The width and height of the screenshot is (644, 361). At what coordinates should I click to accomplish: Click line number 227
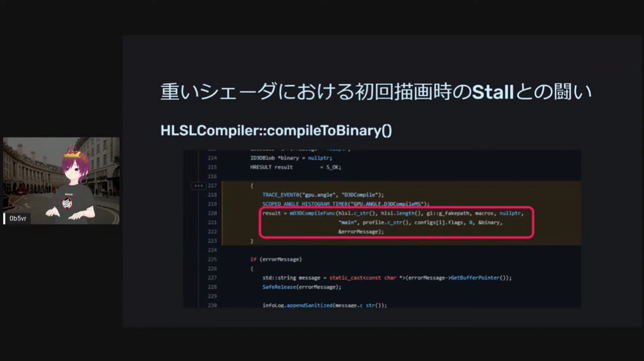[212, 278]
